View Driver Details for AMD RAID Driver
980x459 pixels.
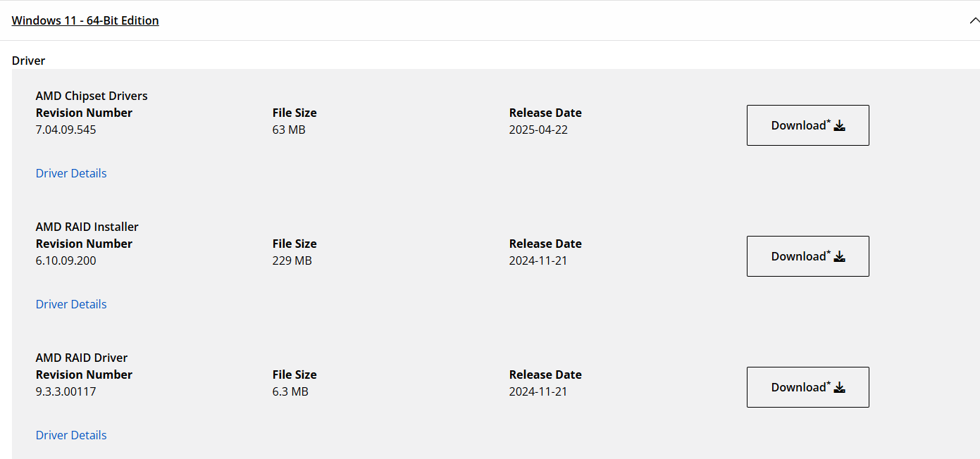[71, 435]
